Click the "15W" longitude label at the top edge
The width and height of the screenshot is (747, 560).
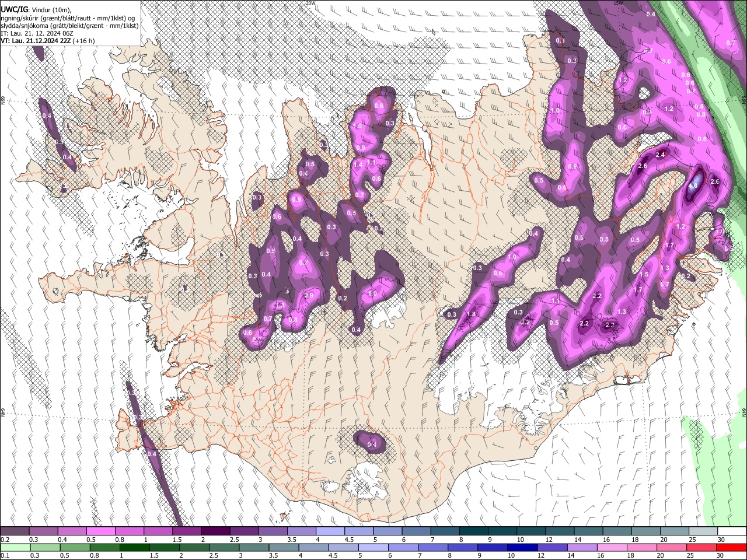point(618,3)
